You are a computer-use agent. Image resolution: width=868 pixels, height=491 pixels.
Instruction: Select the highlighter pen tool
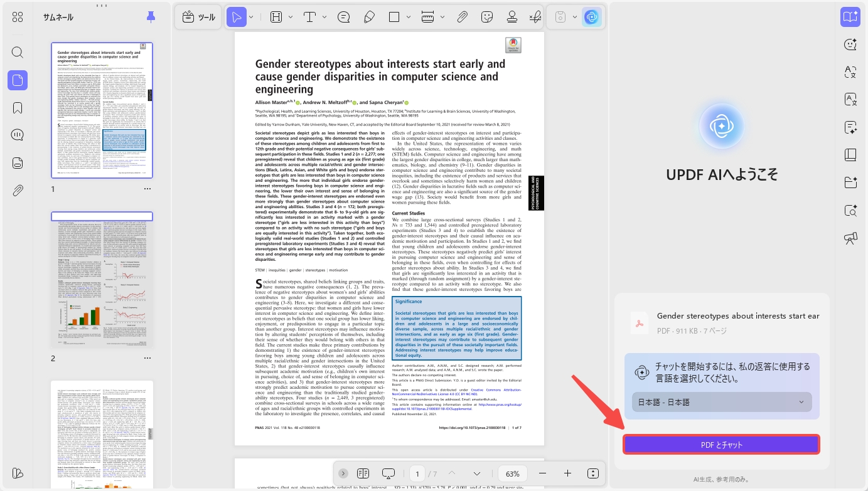coord(369,17)
